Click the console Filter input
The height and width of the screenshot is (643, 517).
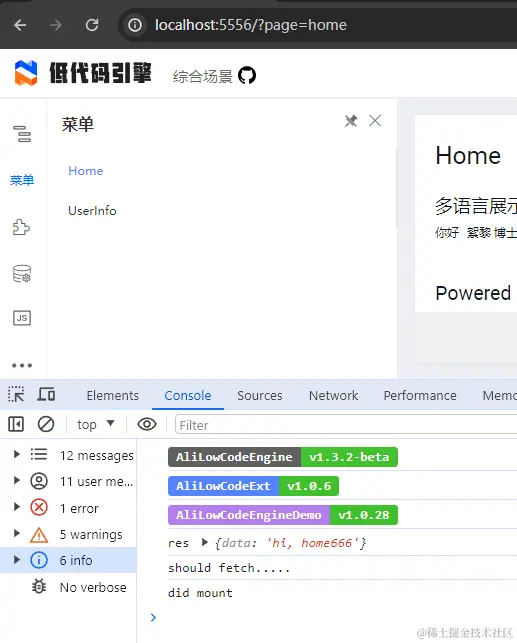click(x=346, y=425)
